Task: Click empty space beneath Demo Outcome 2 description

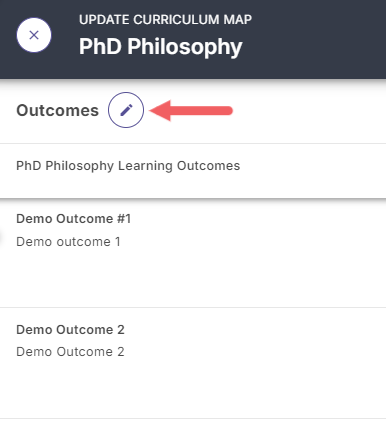Action: pyautogui.click(x=193, y=388)
